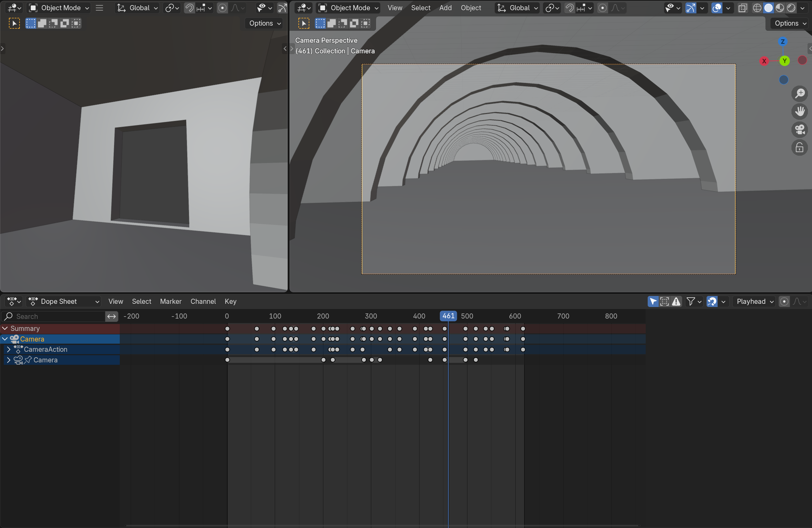812x528 pixels.
Task: Toggle Dope Sheet snapping magnet
Action: click(x=712, y=301)
